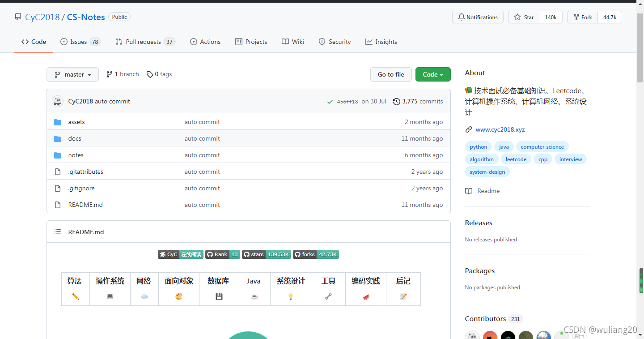Open the Security tab
Image resolution: width=644 pixels, height=339 pixels.
click(335, 42)
